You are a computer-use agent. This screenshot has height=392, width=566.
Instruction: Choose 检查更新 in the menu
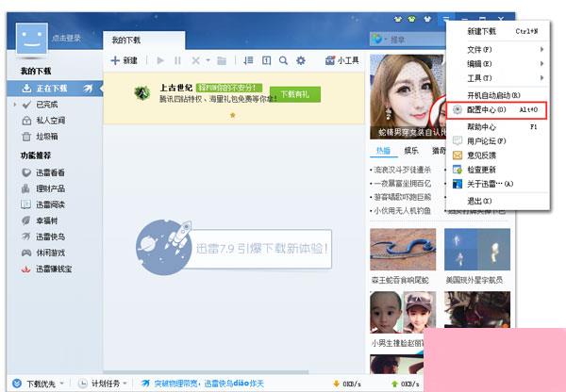[x=498, y=170]
